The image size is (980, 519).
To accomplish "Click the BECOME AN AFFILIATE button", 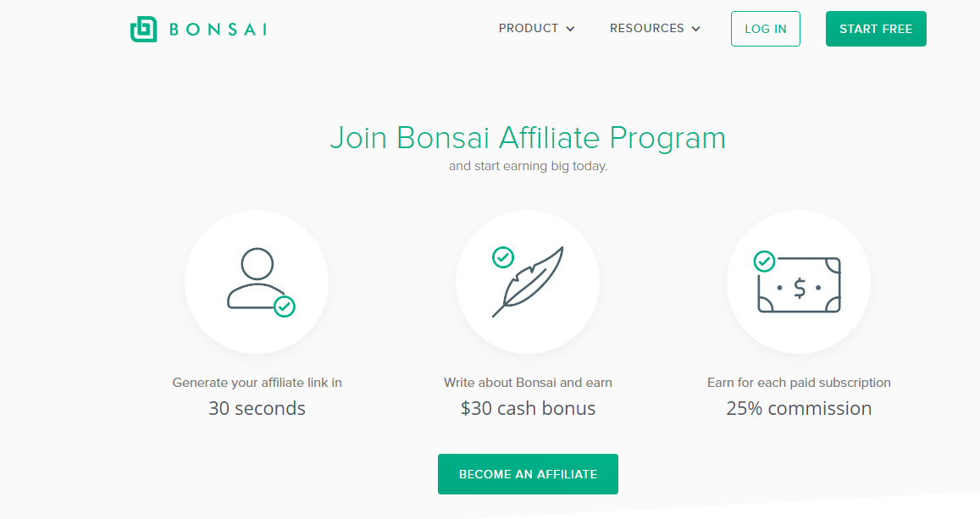I will point(527,474).
